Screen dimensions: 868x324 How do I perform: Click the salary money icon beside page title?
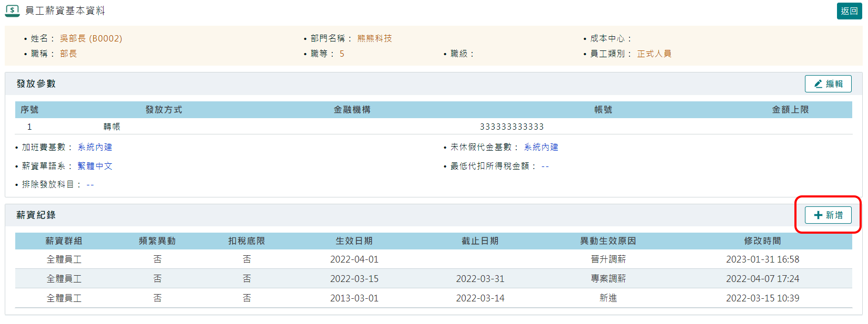tap(12, 11)
